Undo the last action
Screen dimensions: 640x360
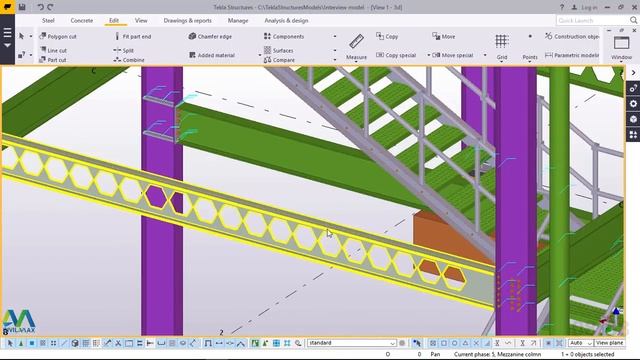click(40, 7)
